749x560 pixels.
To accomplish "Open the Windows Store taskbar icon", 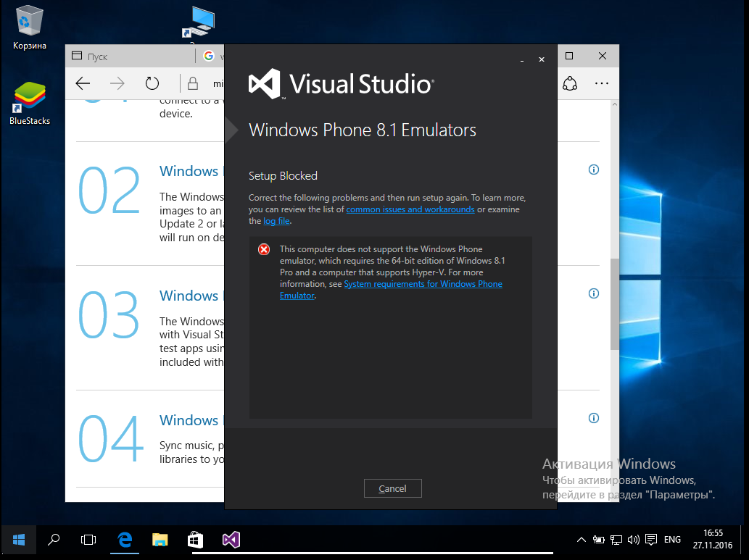I will click(x=195, y=540).
